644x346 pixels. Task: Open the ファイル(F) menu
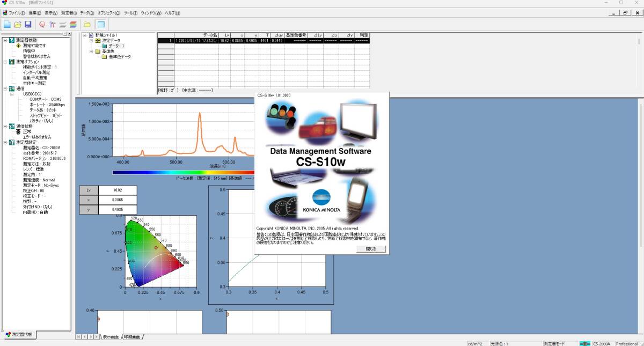[17, 13]
